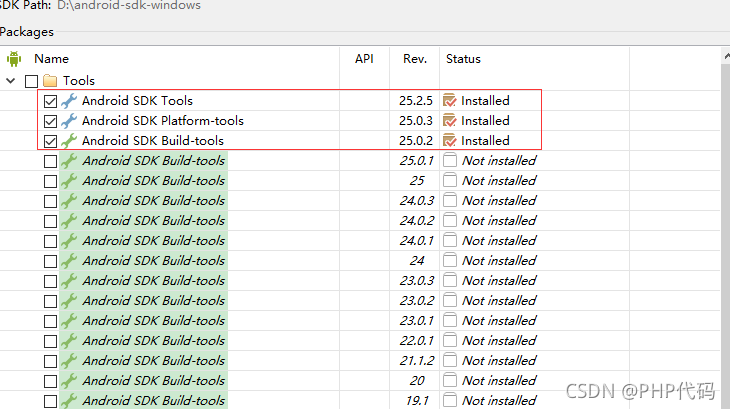Click wrench icon for Build-tools 24.0.3
This screenshot has height=409, width=730.
69,201
